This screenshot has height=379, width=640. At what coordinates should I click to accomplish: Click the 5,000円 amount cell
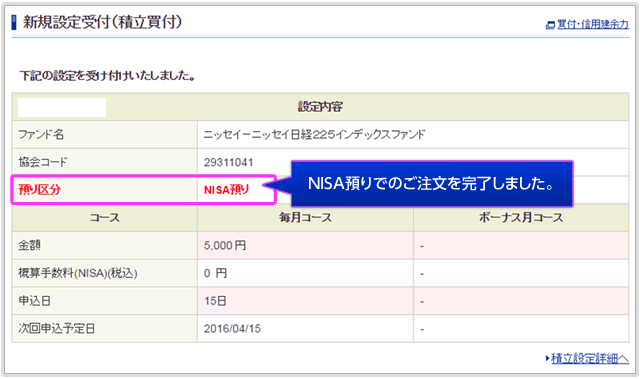(x=305, y=246)
